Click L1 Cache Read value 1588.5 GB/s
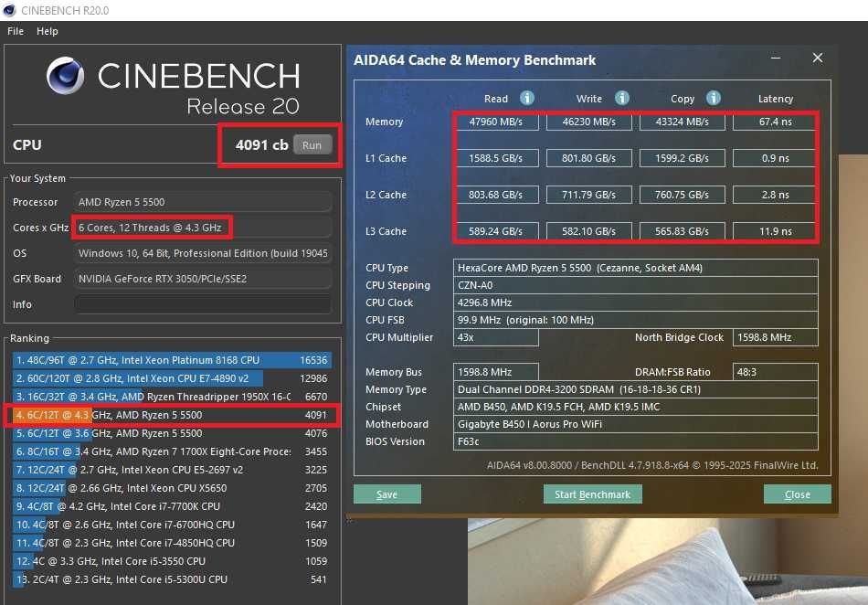 496,158
